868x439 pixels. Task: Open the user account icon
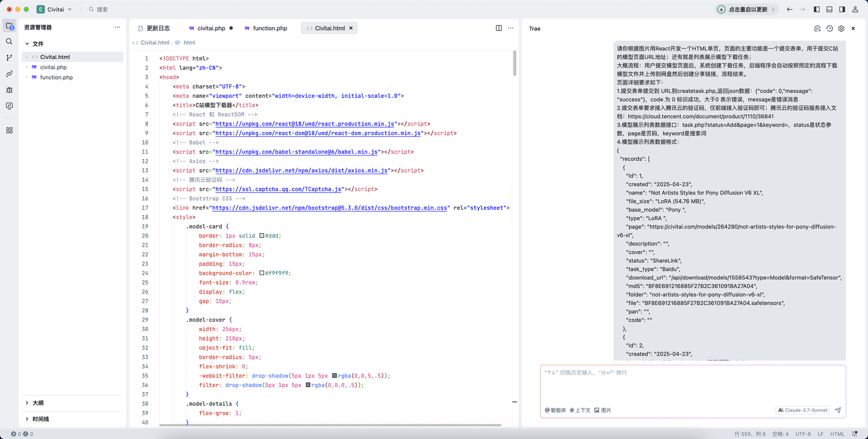[855, 10]
